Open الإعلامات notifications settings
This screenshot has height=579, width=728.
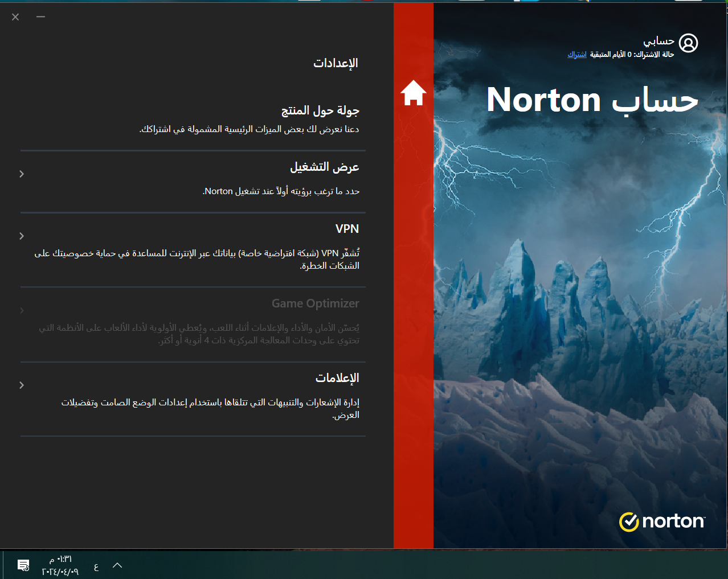(337, 378)
